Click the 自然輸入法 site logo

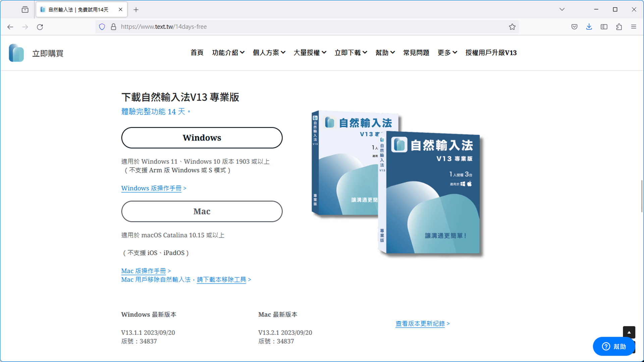tap(16, 53)
